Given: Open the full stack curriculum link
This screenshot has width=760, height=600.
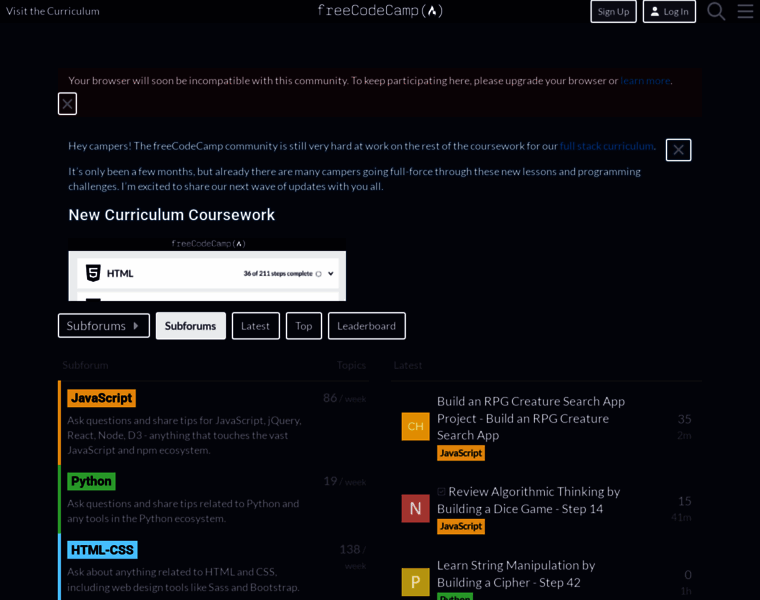Looking at the screenshot, I should click(606, 146).
